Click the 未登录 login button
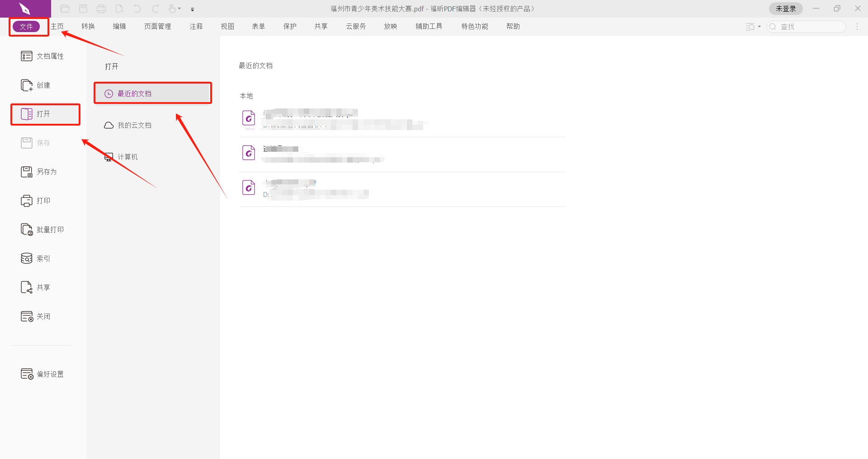 (786, 9)
